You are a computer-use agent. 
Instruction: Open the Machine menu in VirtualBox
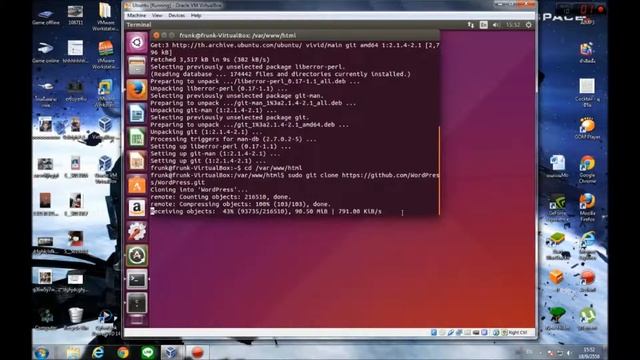[x=136, y=16]
